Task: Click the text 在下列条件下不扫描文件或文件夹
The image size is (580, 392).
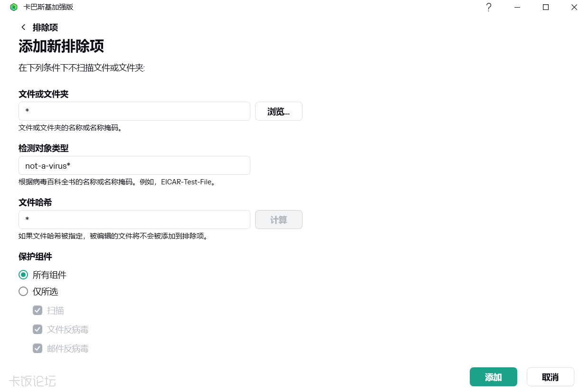Action: (x=82, y=68)
